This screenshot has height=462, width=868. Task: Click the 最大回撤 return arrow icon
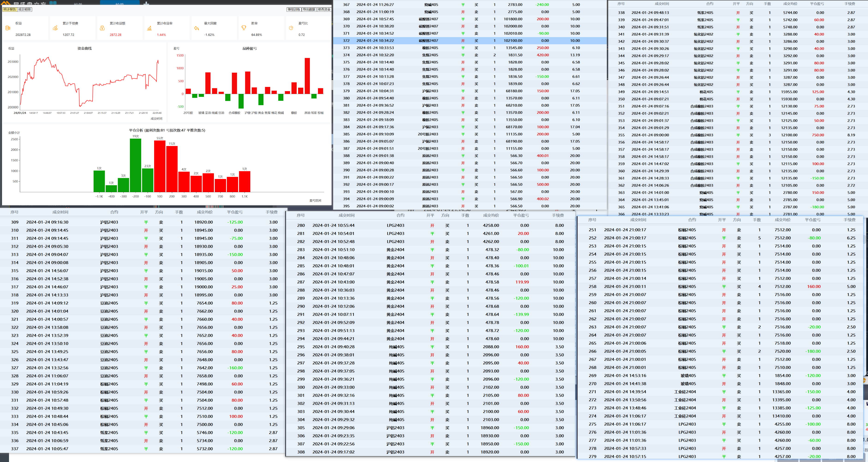(196, 28)
